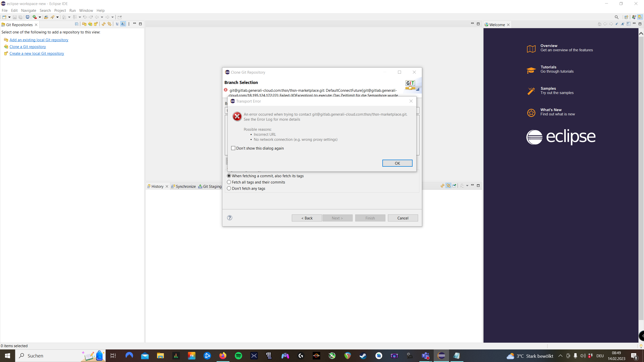
Task: Click Refresh icon in Git Repositories view
Action: pos(103,24)
